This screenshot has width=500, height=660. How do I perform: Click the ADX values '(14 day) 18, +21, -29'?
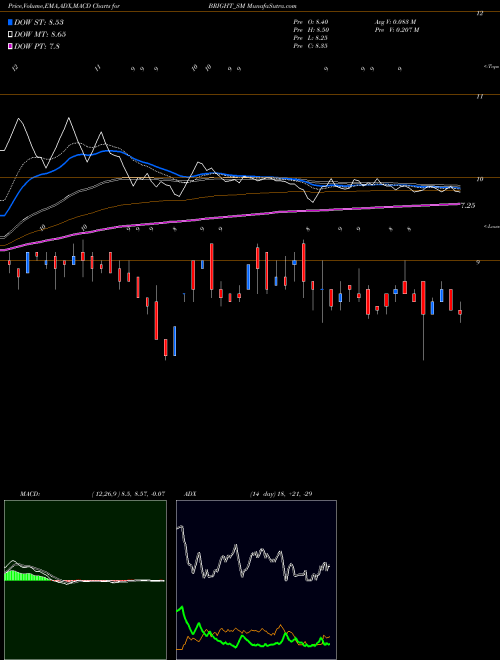(281, 494)
